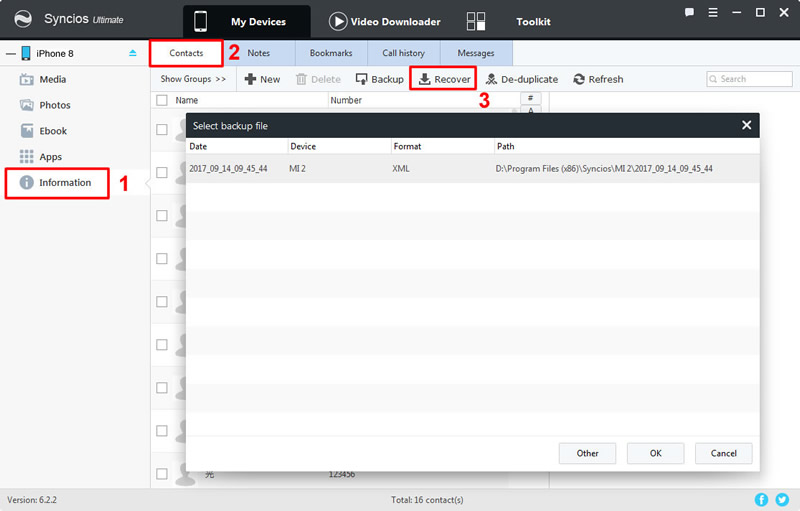Click MI 2 device cell in backup row
The image size is (800, 511).
[297, 169]
